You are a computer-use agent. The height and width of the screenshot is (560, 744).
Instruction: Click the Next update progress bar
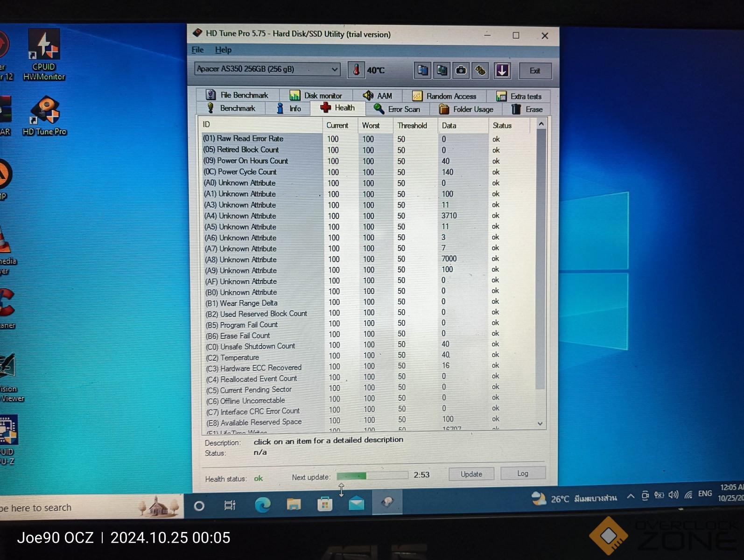point(372,476)
